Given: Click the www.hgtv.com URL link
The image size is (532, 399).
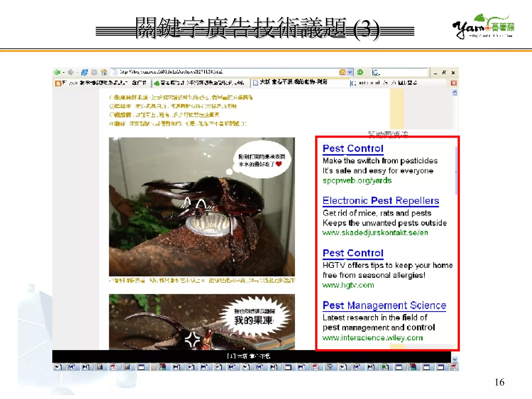Looking at the screenshot, I should click(348, 285).
